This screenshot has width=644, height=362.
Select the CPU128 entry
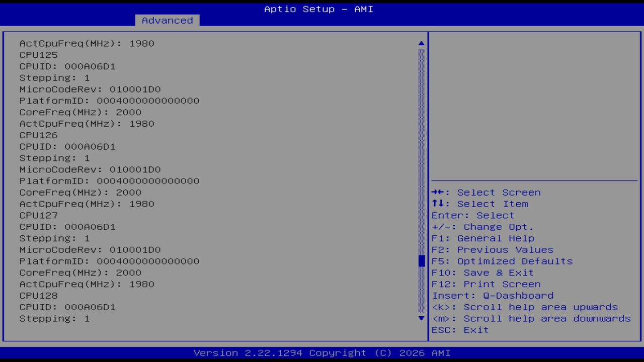pyautogui.click(x=38, y=296)
